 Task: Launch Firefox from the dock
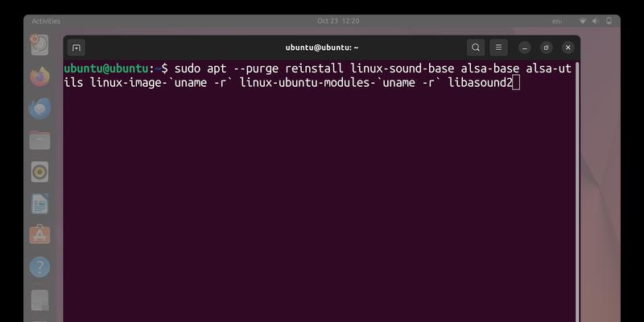pos(39,76)
